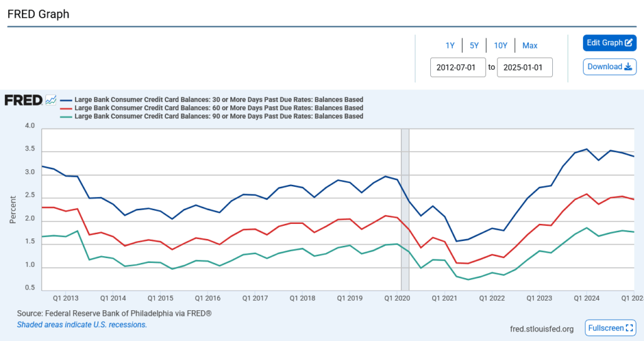Show the Max date range
This screenshot has height=341, width=644.
(530, 45)
